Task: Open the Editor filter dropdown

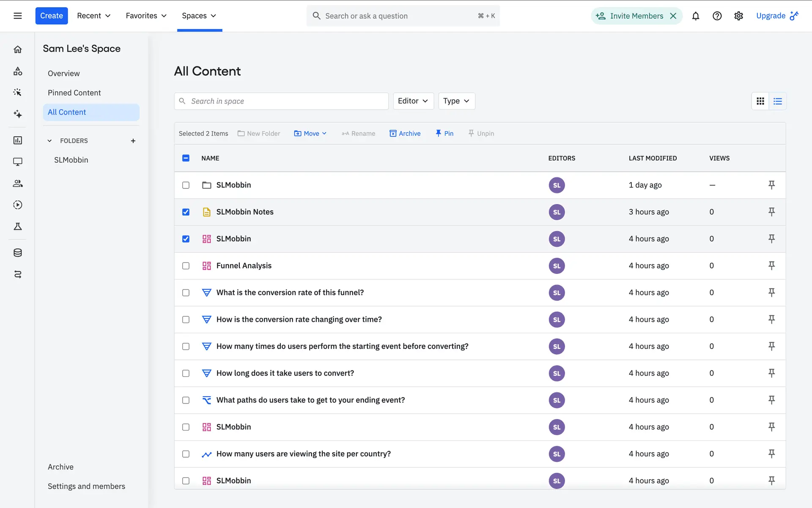Action: (413, 101)
